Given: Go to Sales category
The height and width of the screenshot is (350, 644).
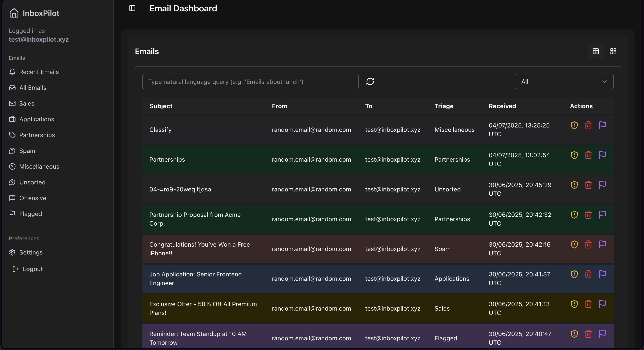Looking at the screenshot, I should coord(22,104).
